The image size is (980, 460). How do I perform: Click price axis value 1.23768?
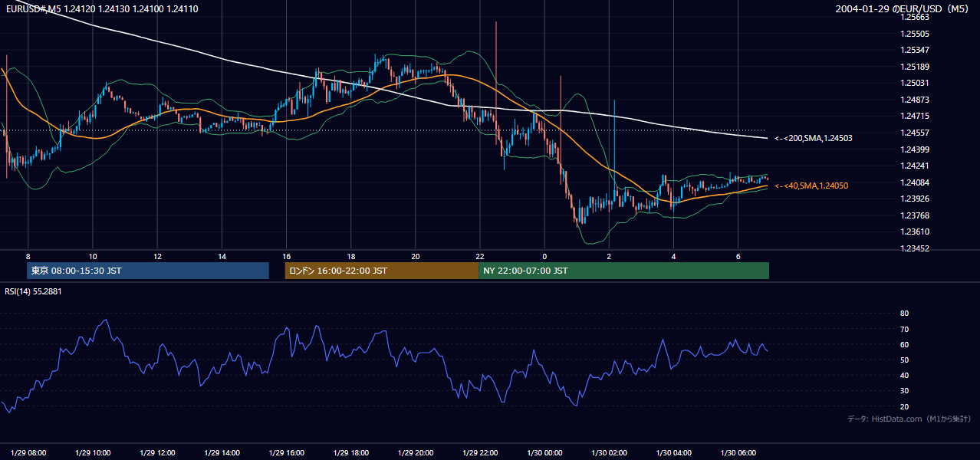tap(916, 215)
